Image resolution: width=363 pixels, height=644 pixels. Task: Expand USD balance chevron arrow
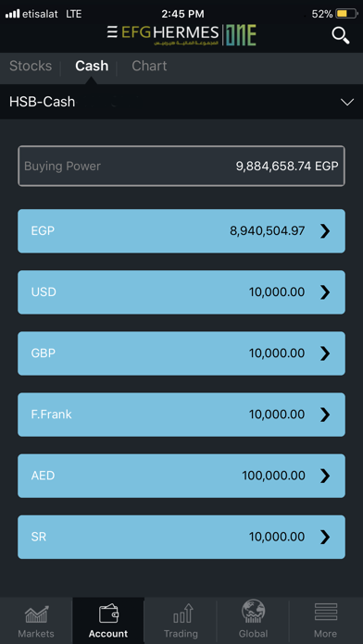[325, 292]
